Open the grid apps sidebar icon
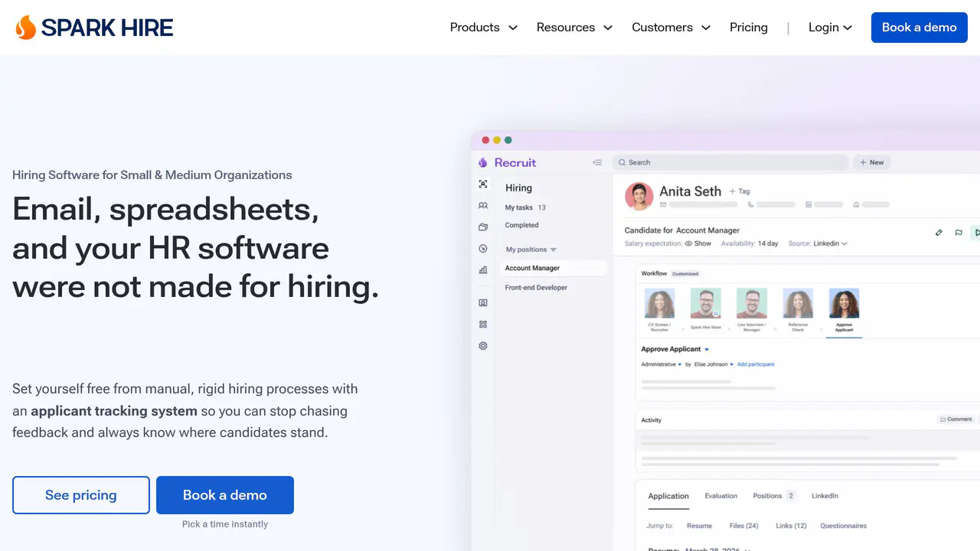The width and height of the screenshot is (980, 551). pos(483,324)
